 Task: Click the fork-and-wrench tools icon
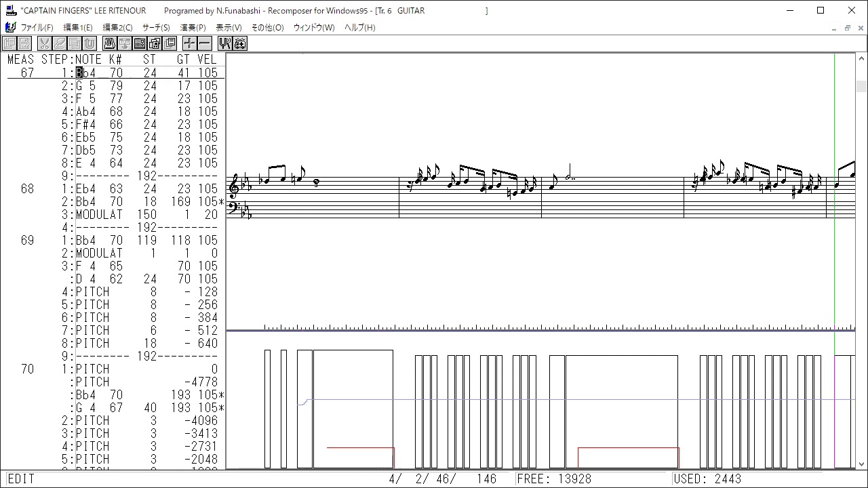225,43
